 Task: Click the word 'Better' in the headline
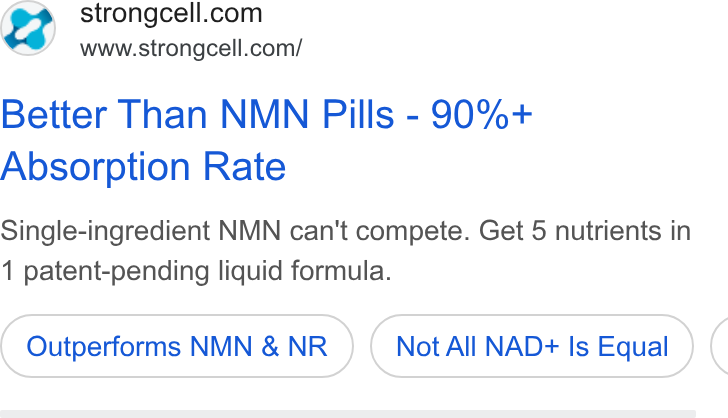click(53, 114)
